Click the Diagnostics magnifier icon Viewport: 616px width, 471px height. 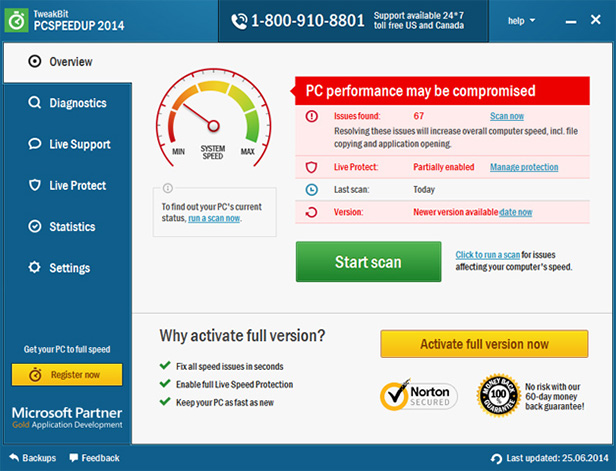coord(35,103)
